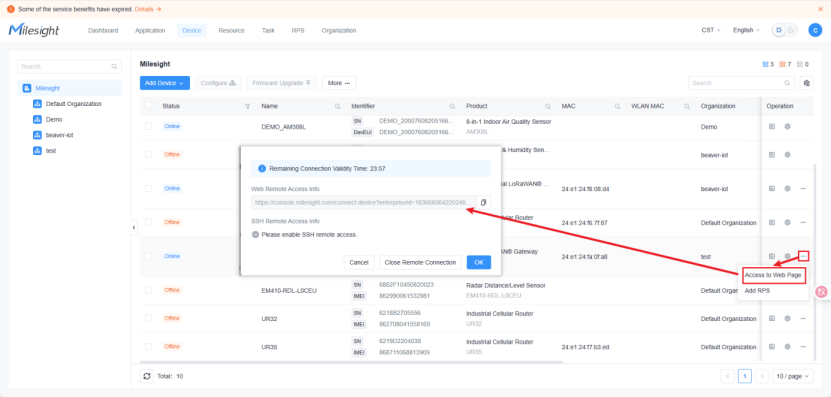Viewport: 831px width, 397px height.
Task: Click page 1 in pagination
Action: 745,376
